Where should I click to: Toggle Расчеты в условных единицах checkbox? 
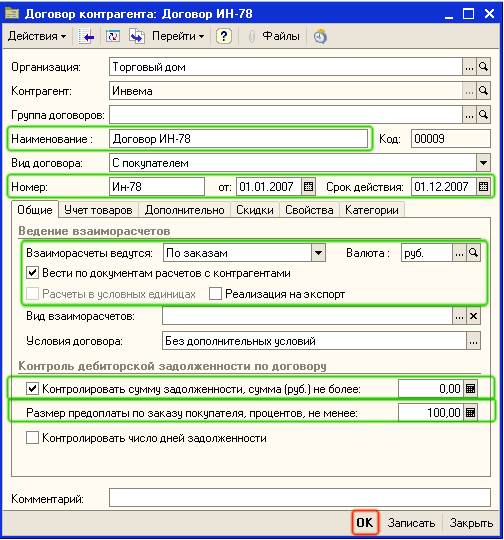[x=32, y=294]
